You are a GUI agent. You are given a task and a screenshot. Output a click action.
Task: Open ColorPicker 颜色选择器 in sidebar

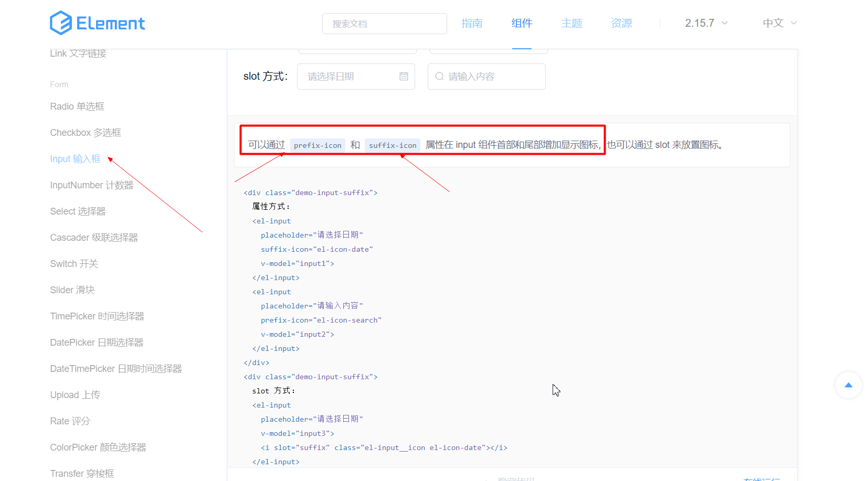pyautogui.click(x=98, y=447)
